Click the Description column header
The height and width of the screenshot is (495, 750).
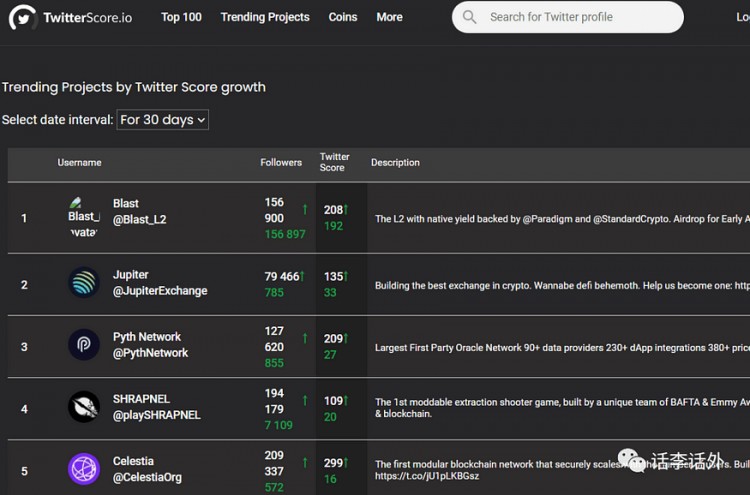[395, 163]
